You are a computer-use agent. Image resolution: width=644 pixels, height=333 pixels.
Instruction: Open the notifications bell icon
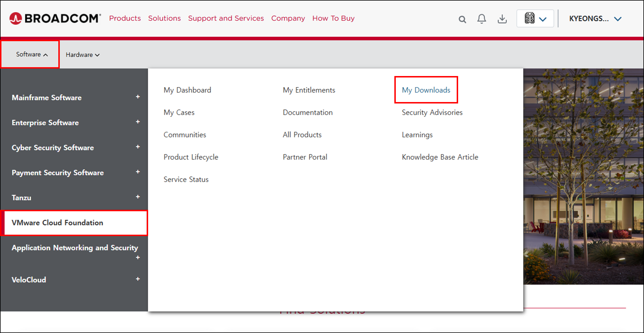tap(482, 19)
